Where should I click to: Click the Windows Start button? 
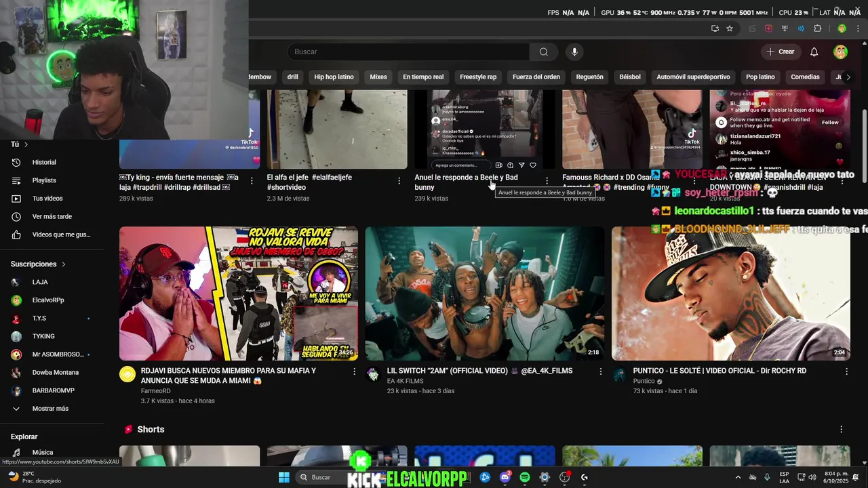pyautogui.click(x=284, y=477)
